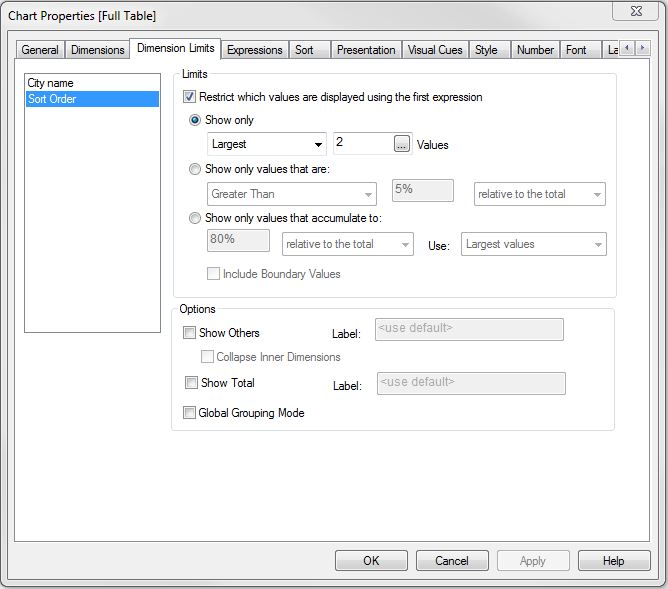Select City name in the dimension list
Viewport: 668px width, 589px height.
click(51, 83)
